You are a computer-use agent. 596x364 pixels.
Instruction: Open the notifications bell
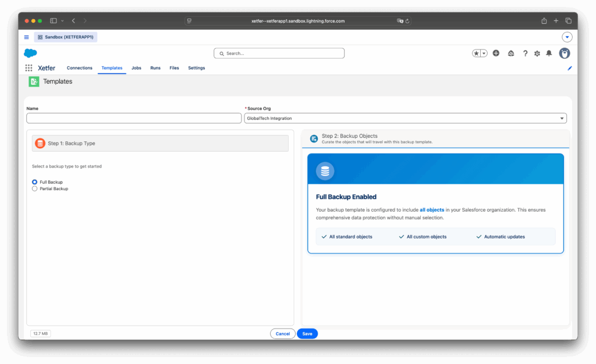[x=549, y=53]
